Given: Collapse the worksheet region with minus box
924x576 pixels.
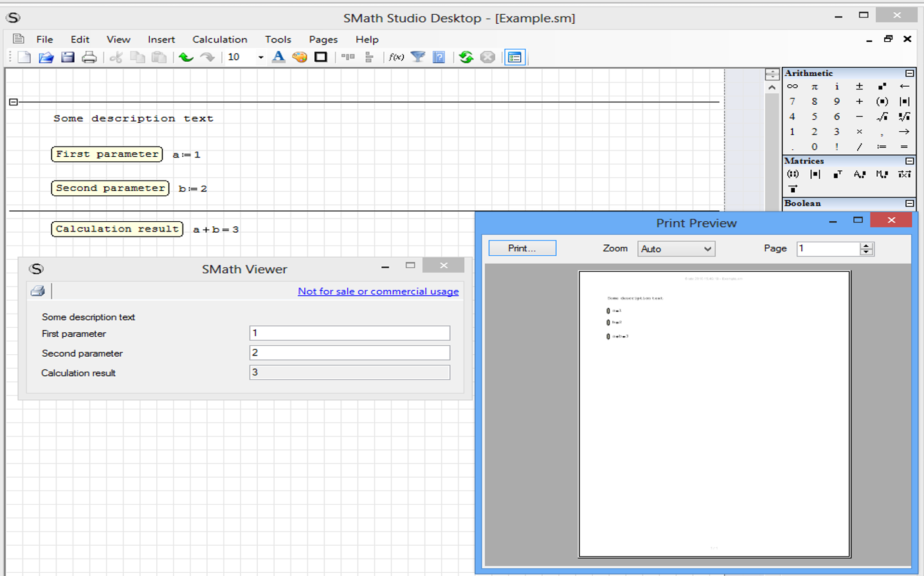Looking at the screenshot, I should [14, 102].
